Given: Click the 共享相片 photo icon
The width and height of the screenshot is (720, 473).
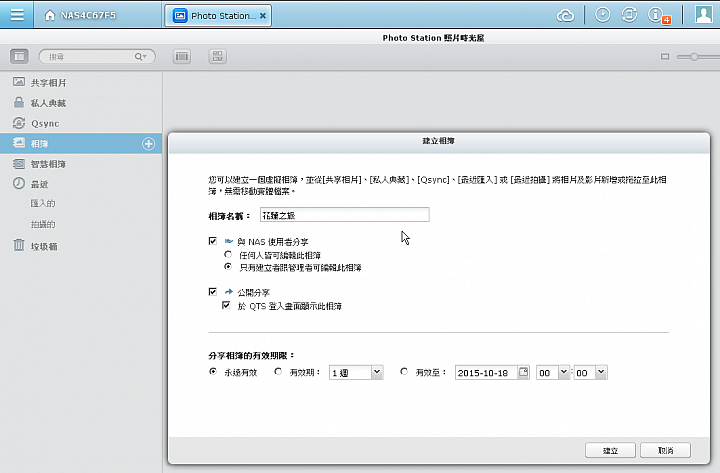Looking at the screenshot, I should [x=19, y=82].
